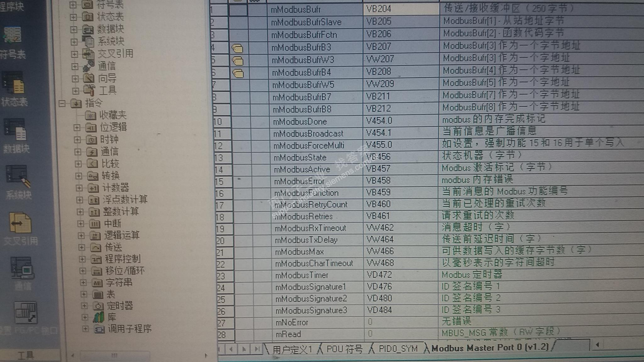Open Symbol Table in navigation bar
Viewport: 644px width, 362px height.
[x=13, y=35]
